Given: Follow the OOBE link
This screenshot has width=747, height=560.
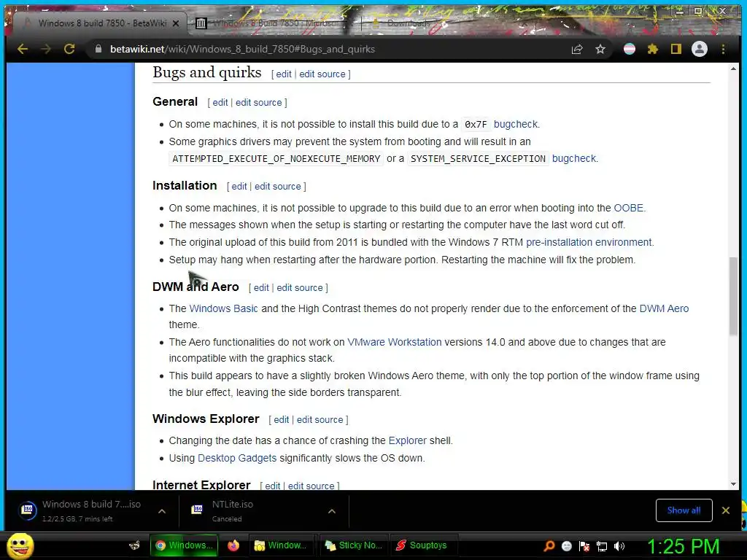Looking at the screenshot, I should pyautogui.click(x=628, y=208).
